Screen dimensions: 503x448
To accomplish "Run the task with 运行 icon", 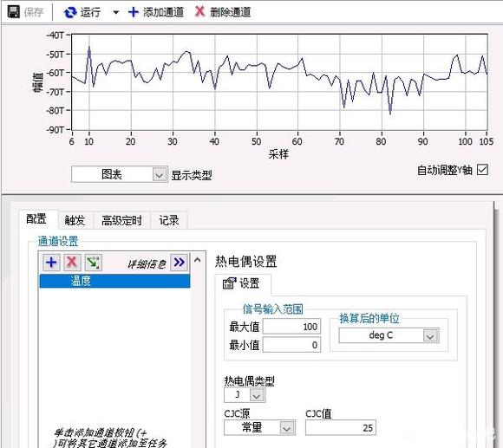I will (x=70, y=12).
